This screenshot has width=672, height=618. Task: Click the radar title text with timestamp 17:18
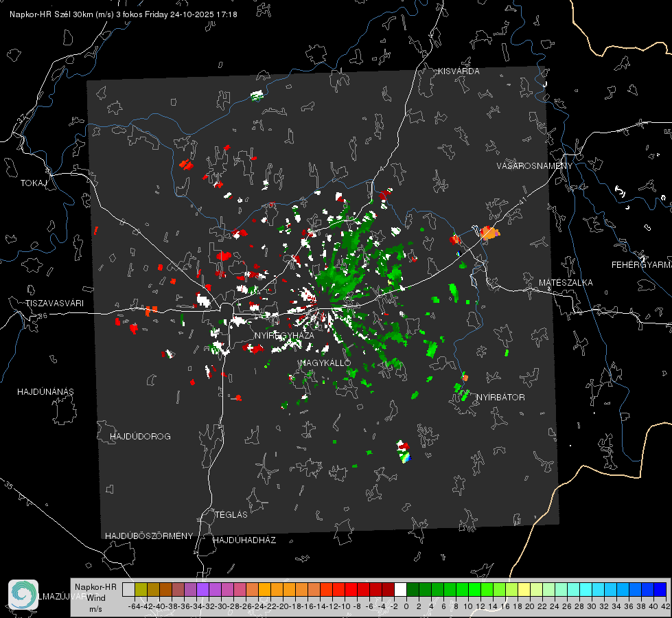point(124,14)
